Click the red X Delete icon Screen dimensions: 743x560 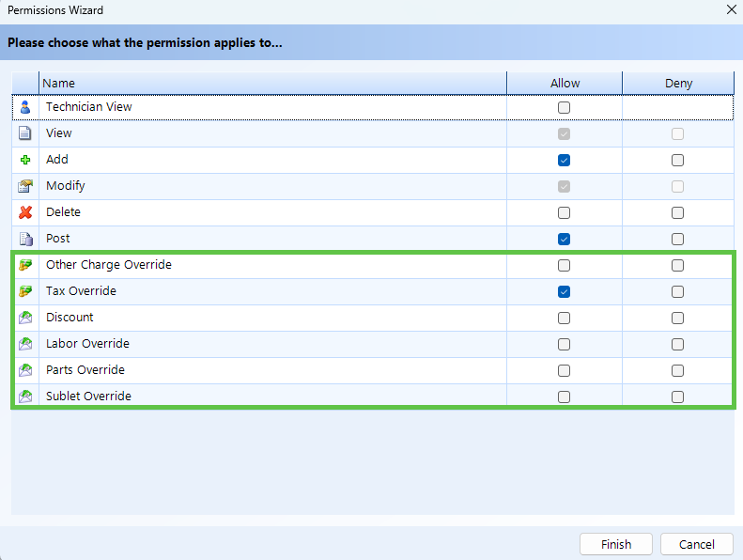coord(25,212)
